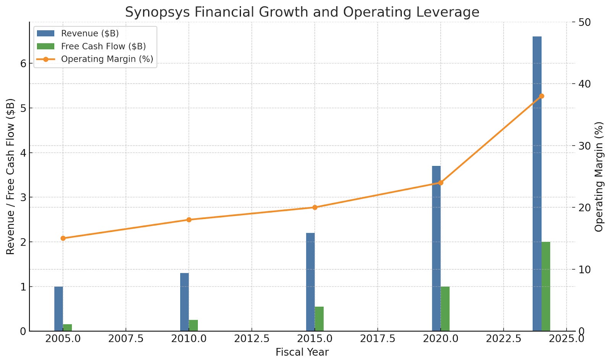Select the 2020 green free cash flow bar
This screenshot has height=364, width=611.
445,309
